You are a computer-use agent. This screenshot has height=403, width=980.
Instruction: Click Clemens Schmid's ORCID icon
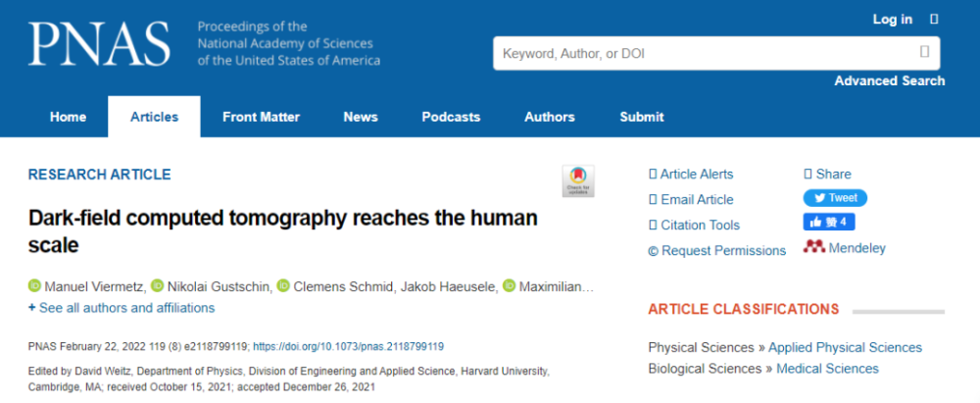coord(283,286)
